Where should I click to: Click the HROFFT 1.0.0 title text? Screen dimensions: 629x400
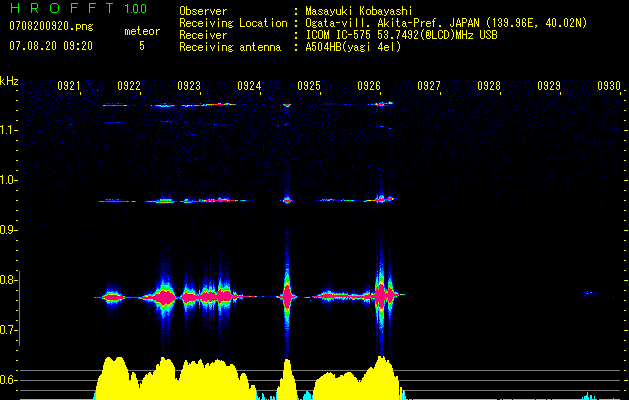78,8
